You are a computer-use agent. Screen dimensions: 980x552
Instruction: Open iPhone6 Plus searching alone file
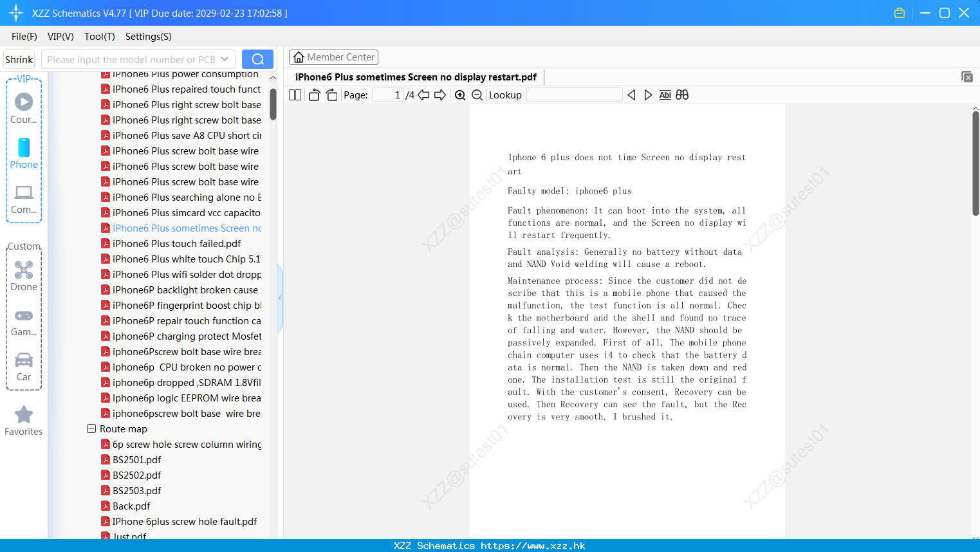[181, 197]
